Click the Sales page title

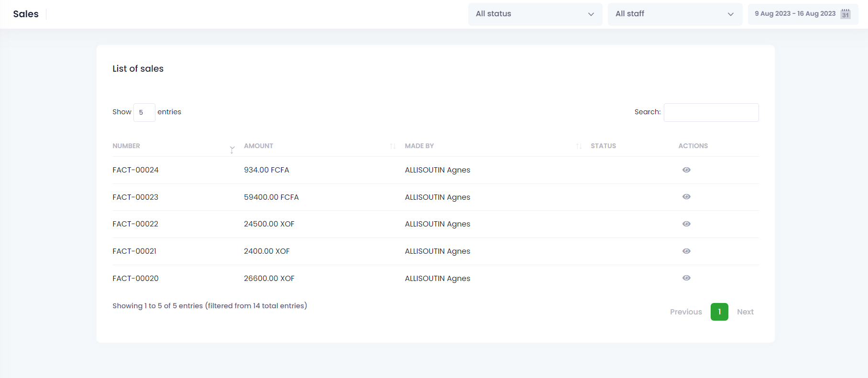point(26,14)
